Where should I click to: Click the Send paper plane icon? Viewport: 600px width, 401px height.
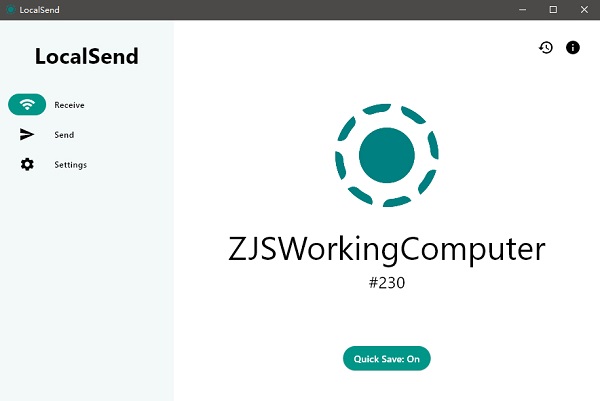coord(27,134)
